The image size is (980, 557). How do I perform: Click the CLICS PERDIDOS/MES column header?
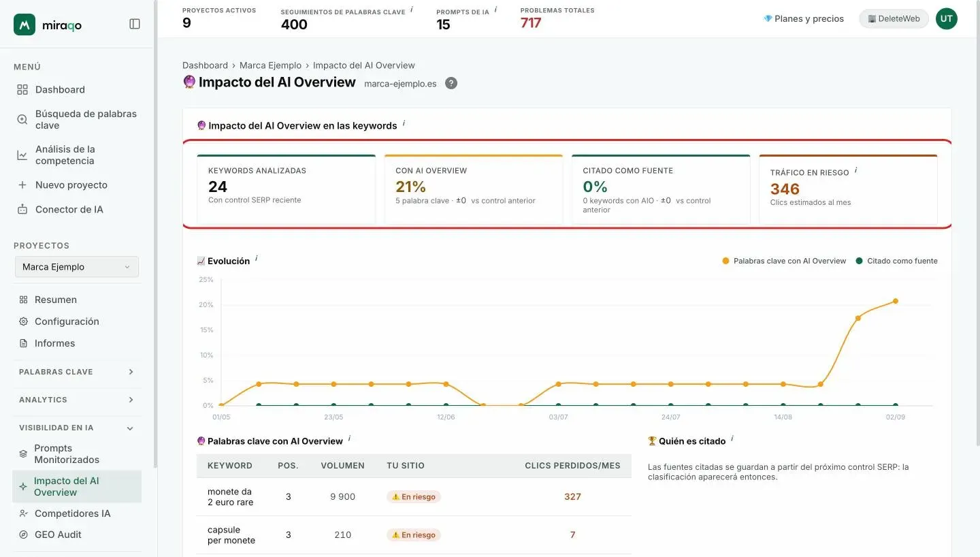click(572, 466)
